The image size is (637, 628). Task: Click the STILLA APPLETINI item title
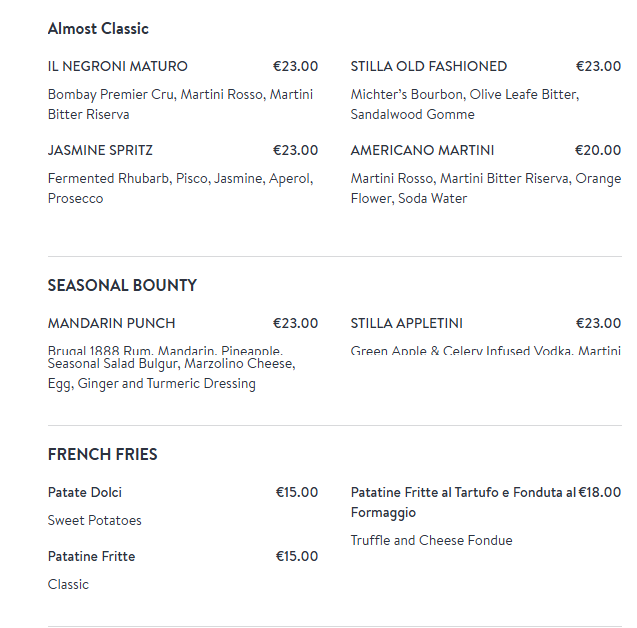[x=406, y=323]
